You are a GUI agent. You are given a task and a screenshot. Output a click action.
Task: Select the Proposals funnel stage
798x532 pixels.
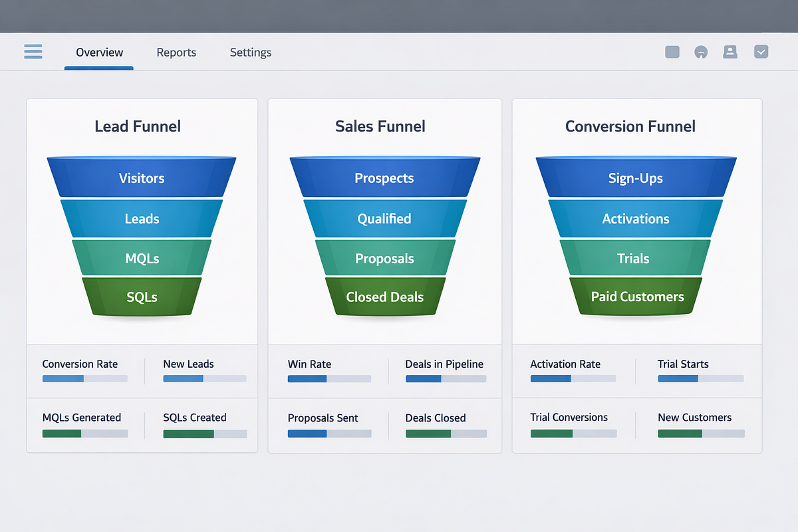click(x=384, y=258)
